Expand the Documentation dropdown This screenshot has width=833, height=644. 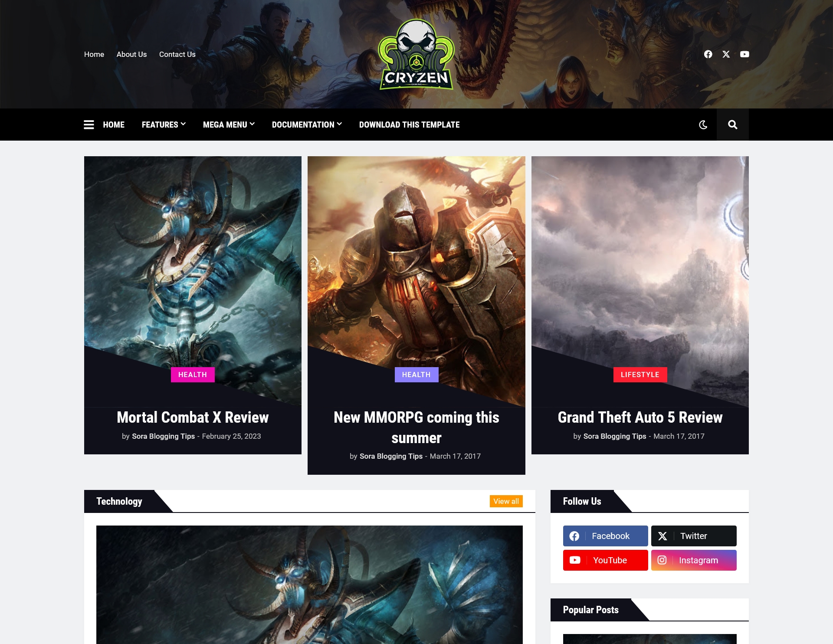[306, 125]
